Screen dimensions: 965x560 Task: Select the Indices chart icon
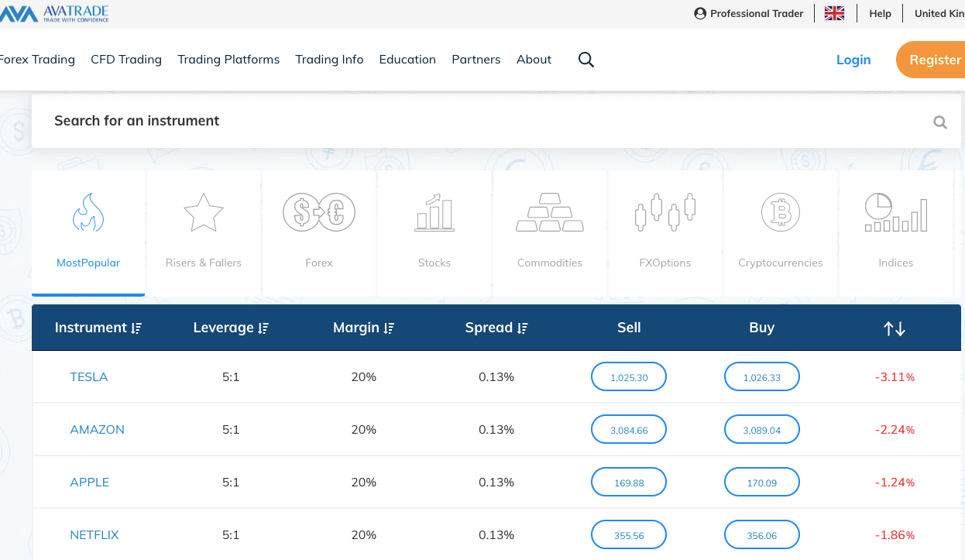896,212
